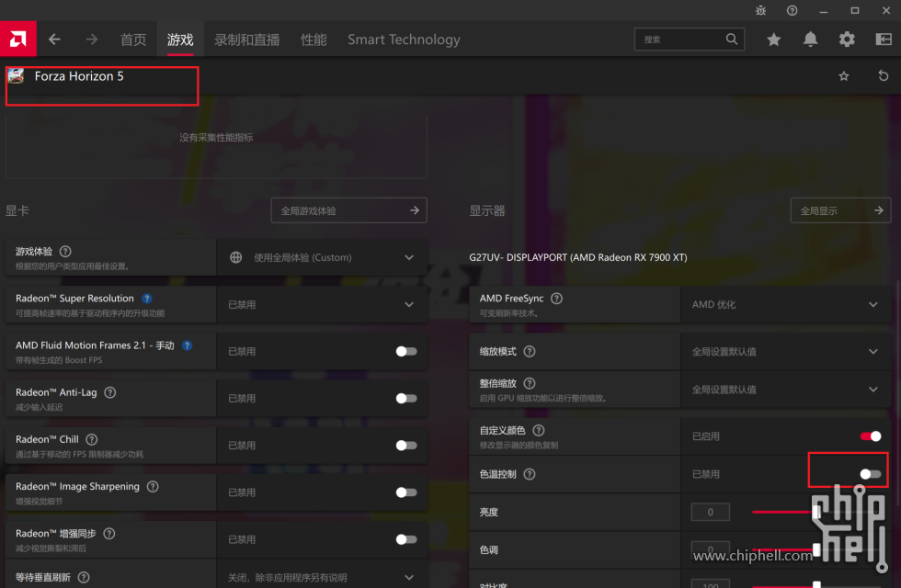
Task: Click the 色调 slider
Action: click(x=816, y=549)
